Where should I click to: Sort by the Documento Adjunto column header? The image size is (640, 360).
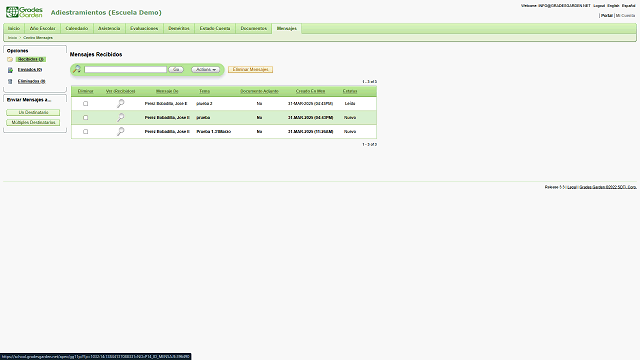(x=259, y=91)
